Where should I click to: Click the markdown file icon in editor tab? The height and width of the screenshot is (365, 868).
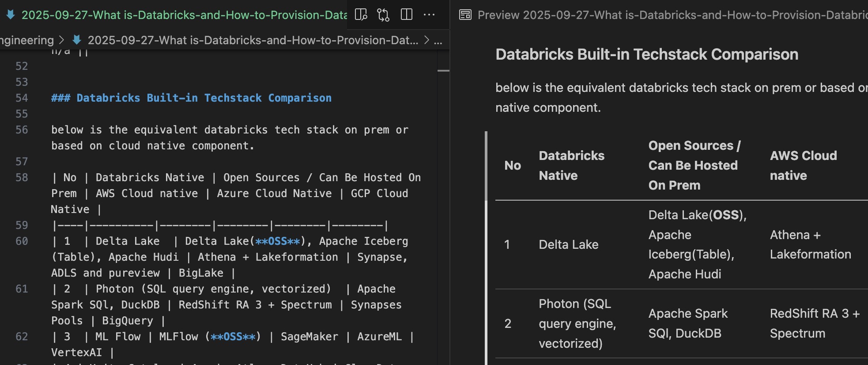pyautogui.click(x=11, y=15)
